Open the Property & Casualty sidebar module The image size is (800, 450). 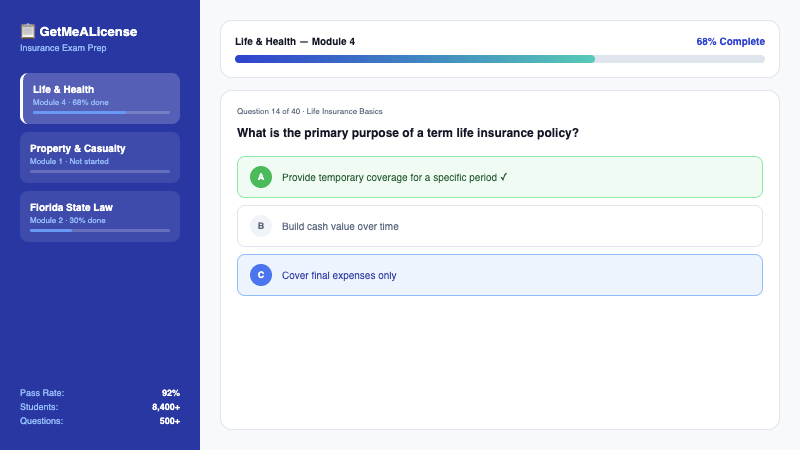100,156
